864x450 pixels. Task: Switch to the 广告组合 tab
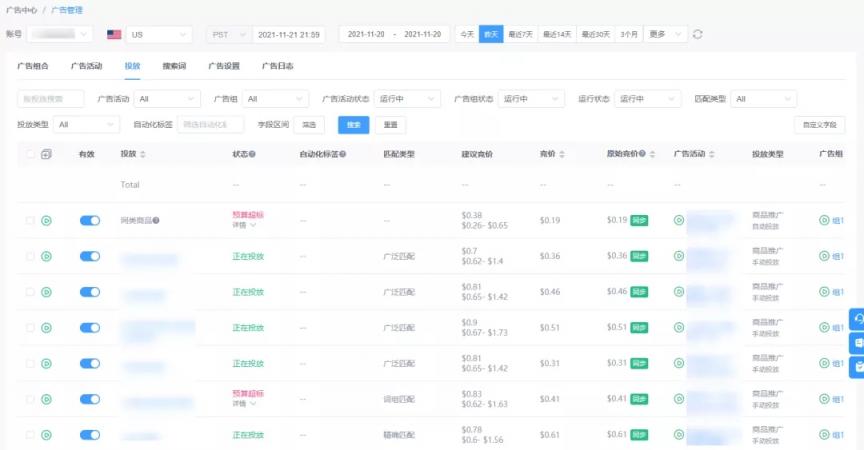pos(33,66)
